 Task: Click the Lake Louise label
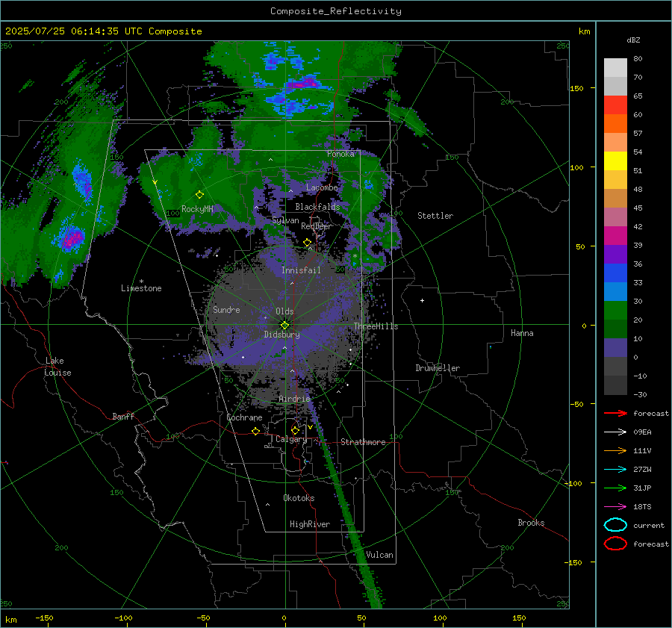[x=57, y=367]
